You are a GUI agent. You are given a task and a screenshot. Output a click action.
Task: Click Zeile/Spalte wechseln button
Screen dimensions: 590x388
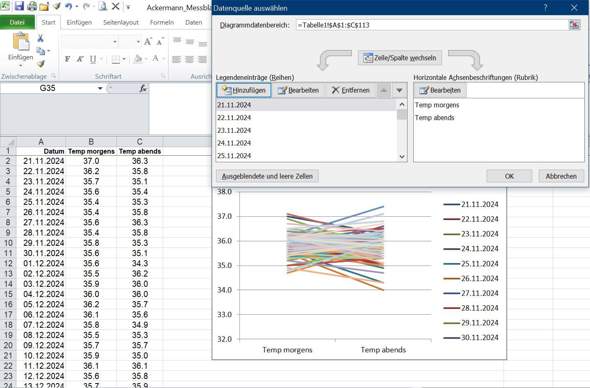coord(400,58)
